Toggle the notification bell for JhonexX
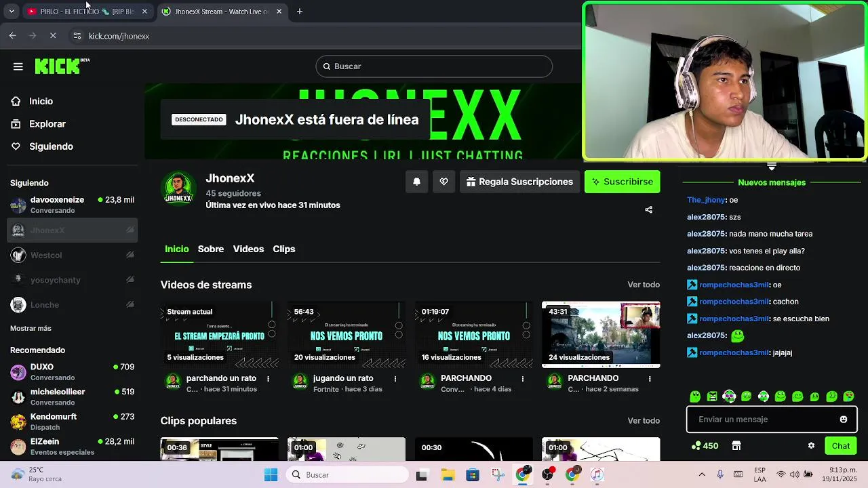 [416, 182]
